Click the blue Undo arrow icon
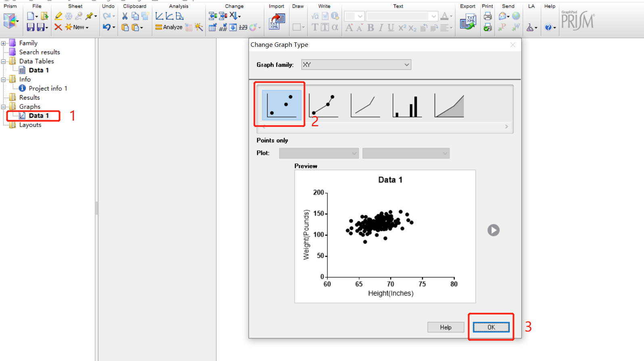 tap(107, 27)
